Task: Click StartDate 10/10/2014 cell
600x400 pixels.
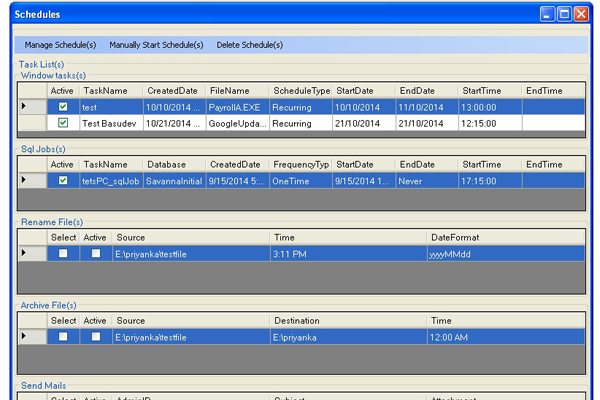Action: 364,107
